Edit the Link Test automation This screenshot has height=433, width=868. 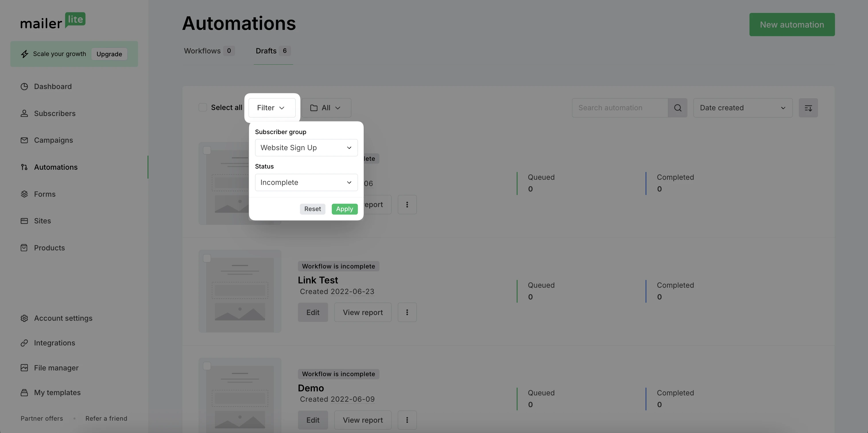click(x=313, y=312)
